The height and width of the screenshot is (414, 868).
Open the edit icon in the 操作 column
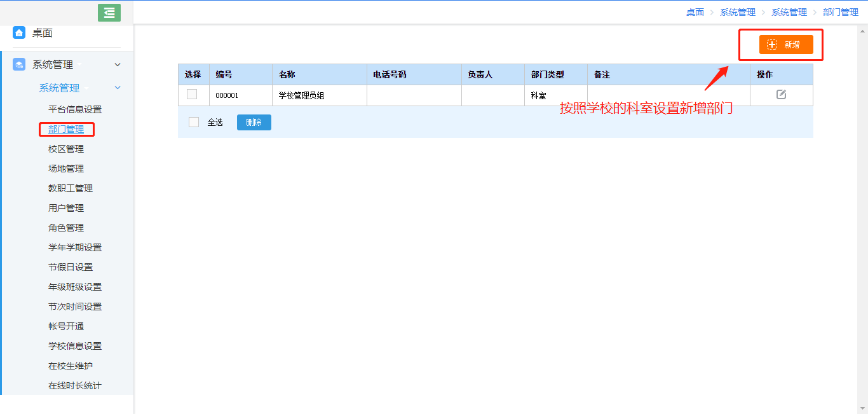tap(781, 93)
